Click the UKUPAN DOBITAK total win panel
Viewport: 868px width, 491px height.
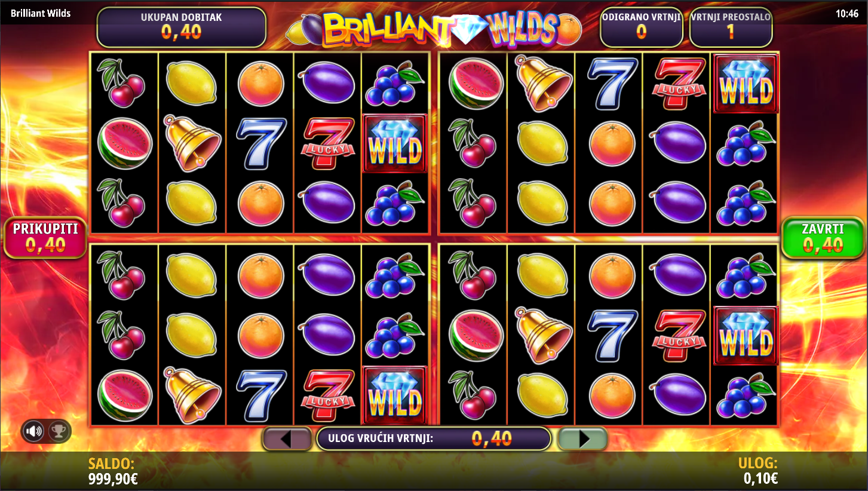tap(181, 27)
